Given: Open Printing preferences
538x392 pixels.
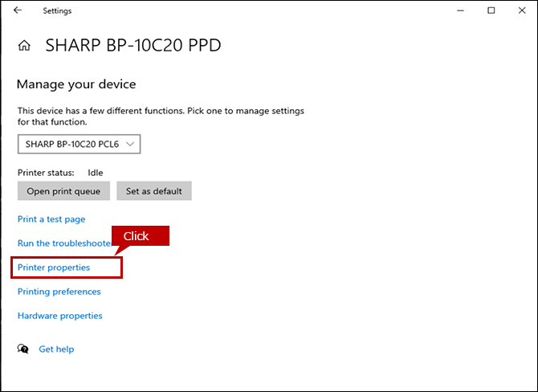Looking at the screenshot, I should click(x=59, y=292).
